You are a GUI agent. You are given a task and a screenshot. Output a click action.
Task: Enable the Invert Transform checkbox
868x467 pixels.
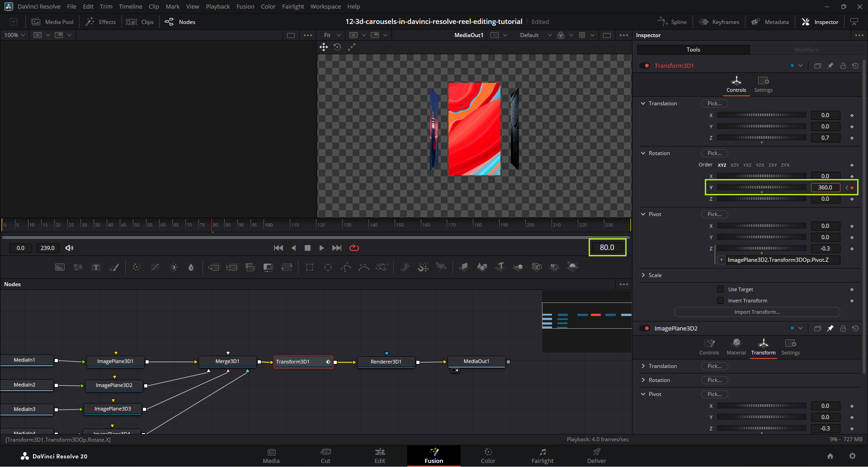[x=721, y=301]
